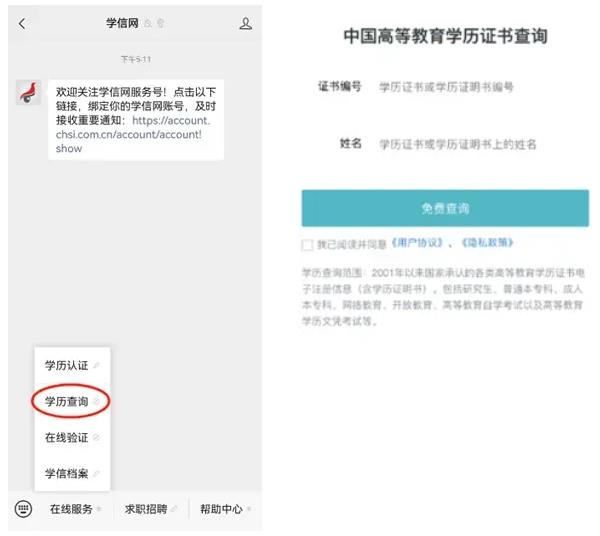Expand the 在线服务 bottom menu
The width and height of the screenshot is (600, 536).
tap(75, 509)
